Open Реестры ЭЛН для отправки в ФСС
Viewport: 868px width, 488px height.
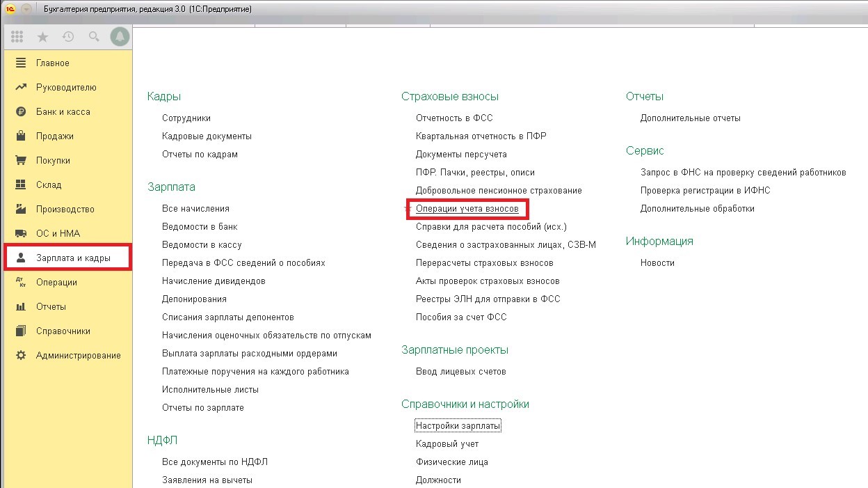point(488,299)
